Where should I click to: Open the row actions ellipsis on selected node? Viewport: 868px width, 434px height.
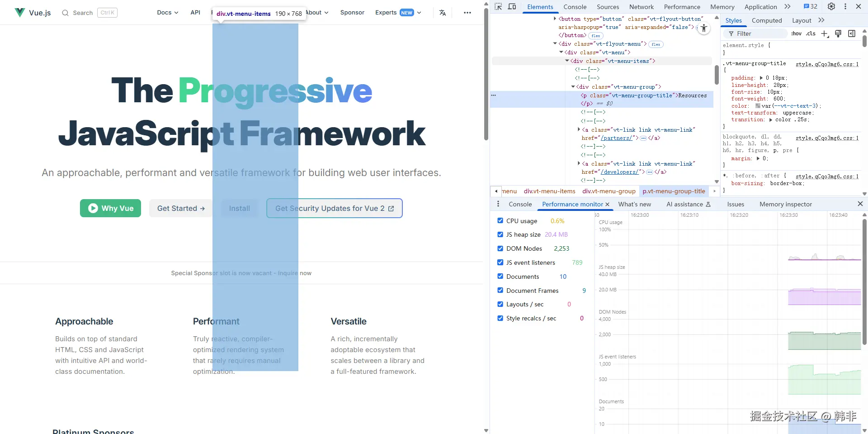coord(494,95)
